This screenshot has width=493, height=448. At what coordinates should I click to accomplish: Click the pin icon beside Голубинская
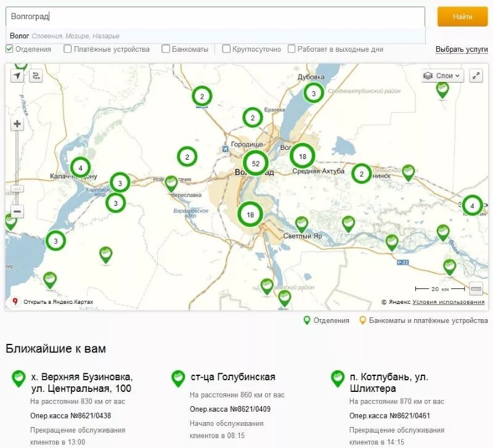point(178,378)
